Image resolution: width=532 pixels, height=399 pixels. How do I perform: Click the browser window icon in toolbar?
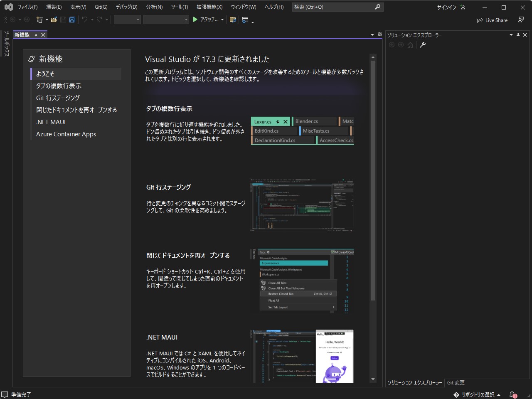click(x=245, y=20)
